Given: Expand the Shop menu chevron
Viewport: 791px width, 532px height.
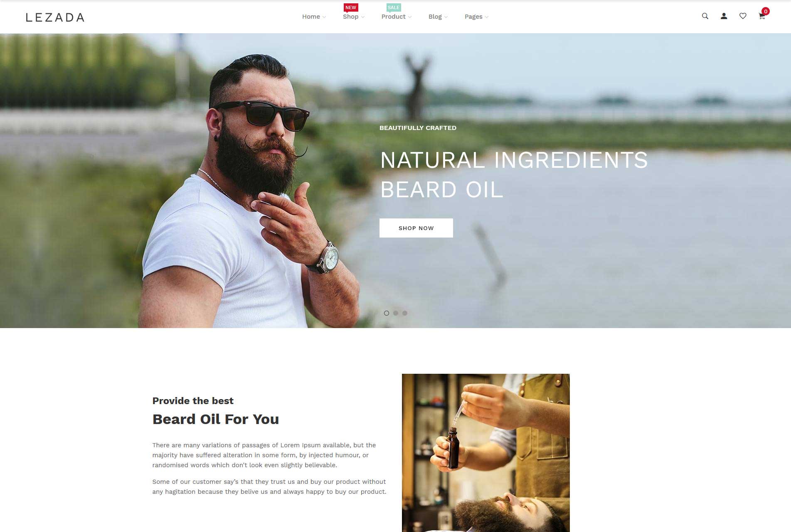Looking at the screenshot, I should (x=363, y=17).
